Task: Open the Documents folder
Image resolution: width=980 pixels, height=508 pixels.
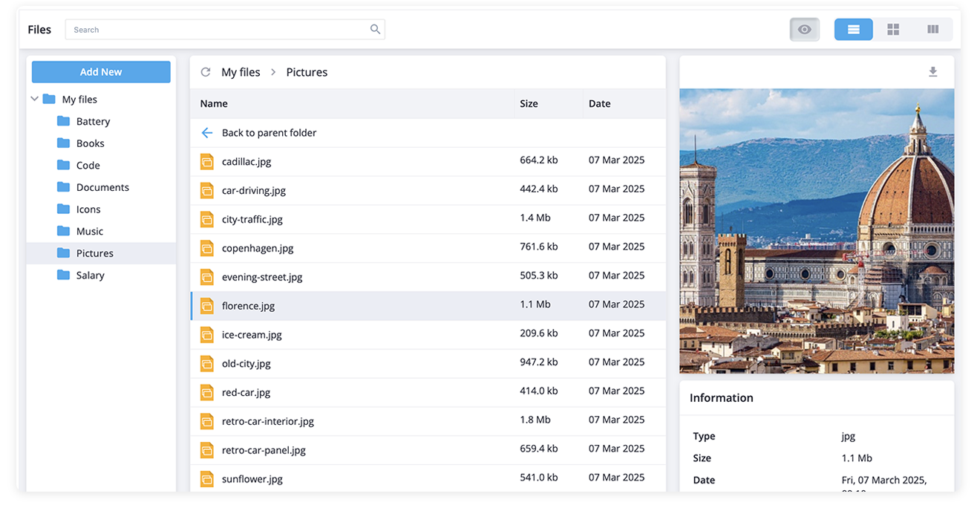Action: point(103,187)
